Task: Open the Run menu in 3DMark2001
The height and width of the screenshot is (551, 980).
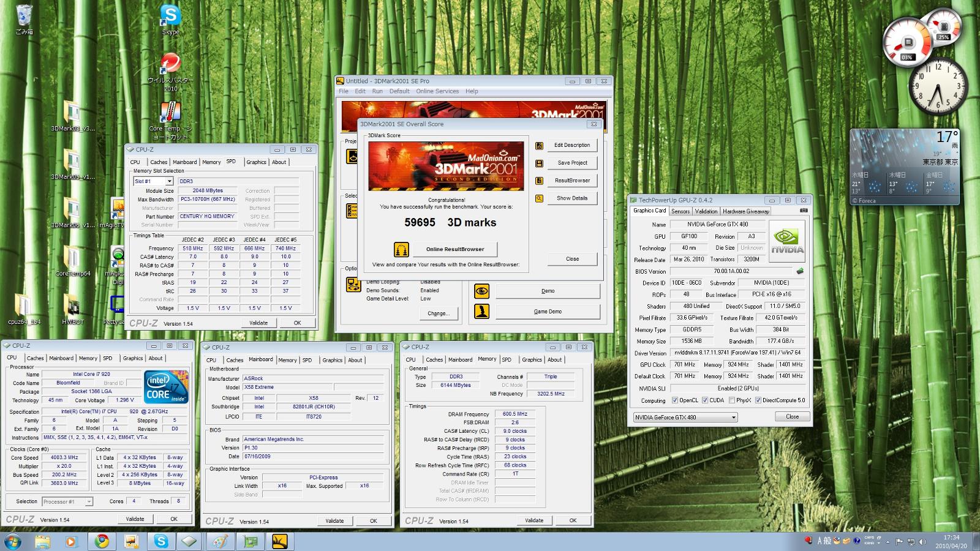Action: click(x=377, y=91)
